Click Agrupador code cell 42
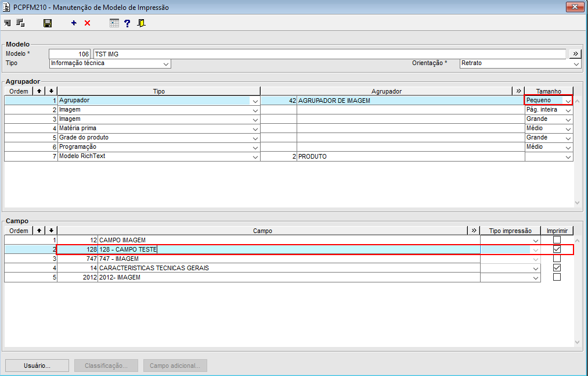 point(279,101)
